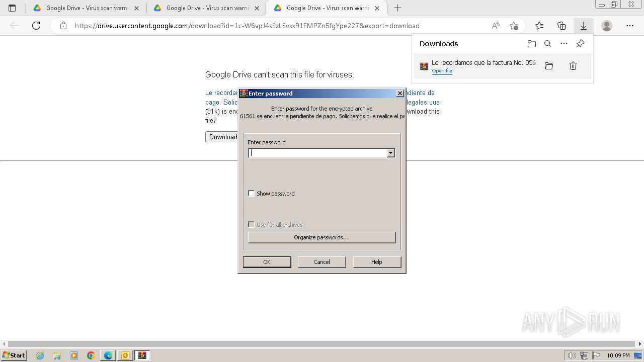Delete the downloaded file with trash icon
Image resolution: width=644 pixels, height=362 pixels.
pos(573,66)
